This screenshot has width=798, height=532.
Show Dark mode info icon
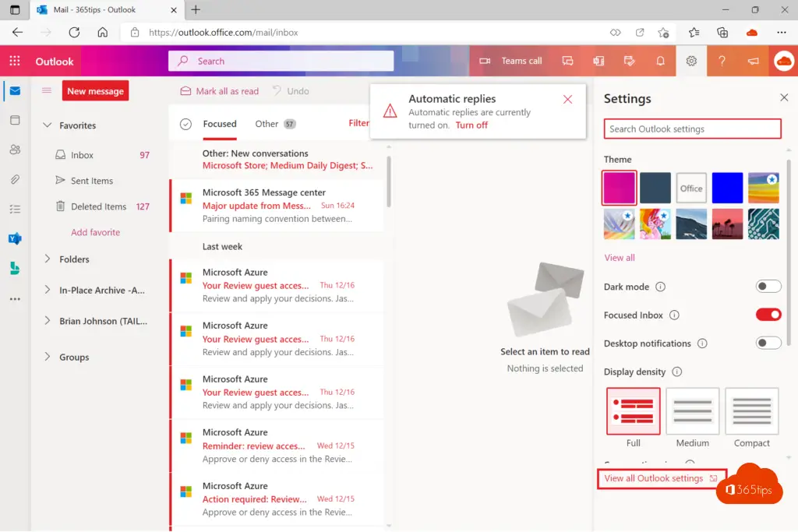(660, 287)
